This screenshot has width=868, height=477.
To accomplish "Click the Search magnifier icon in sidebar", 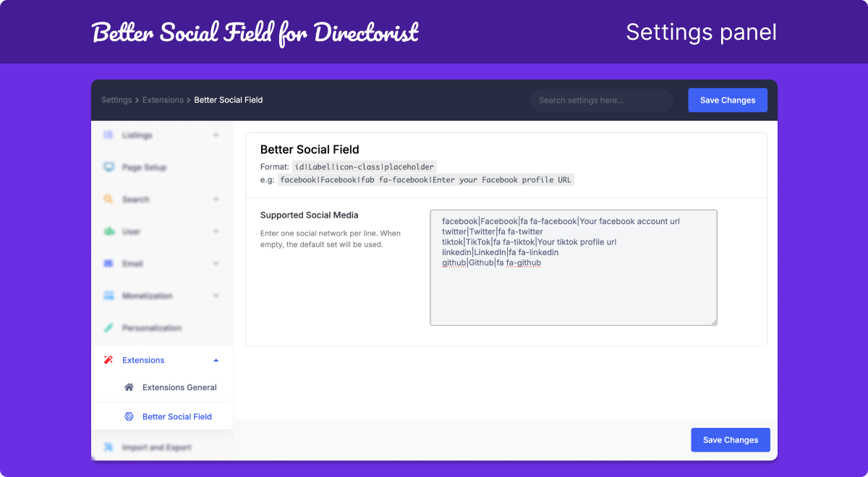I will 110,199.
